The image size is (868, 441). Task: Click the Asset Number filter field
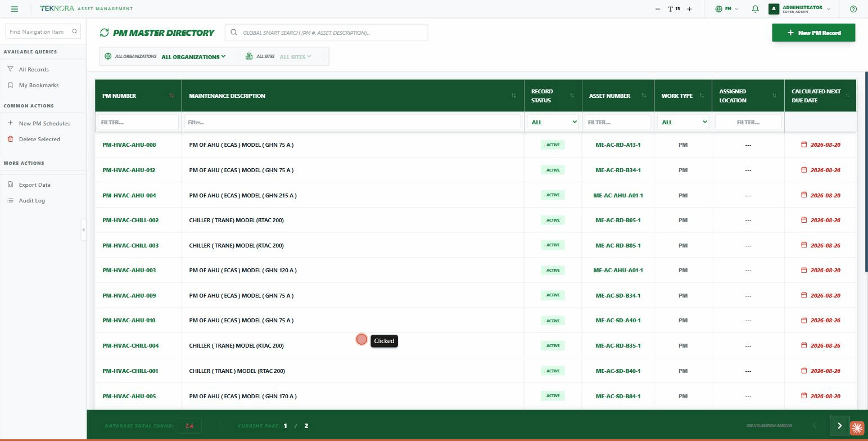(618, 122)
